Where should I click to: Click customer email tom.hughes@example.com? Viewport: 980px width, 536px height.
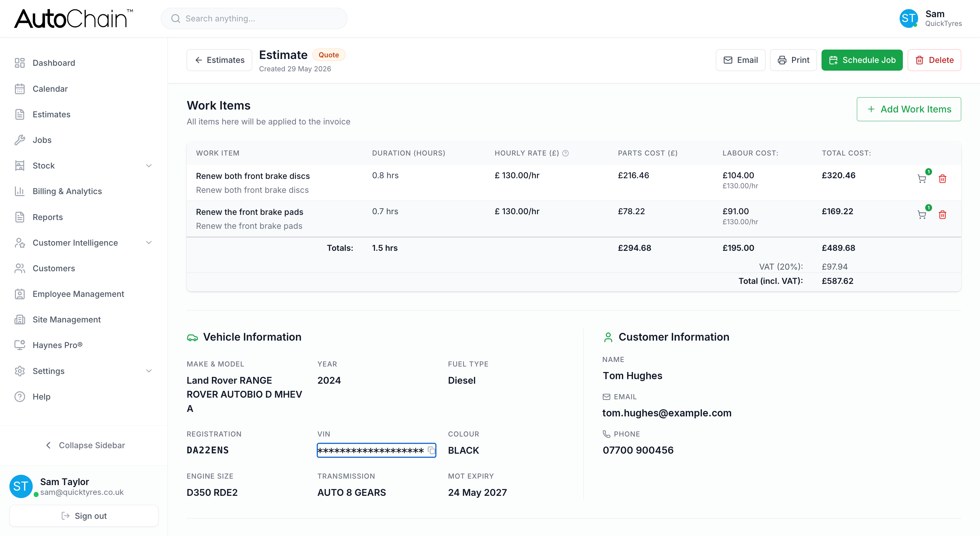(667, 413)
